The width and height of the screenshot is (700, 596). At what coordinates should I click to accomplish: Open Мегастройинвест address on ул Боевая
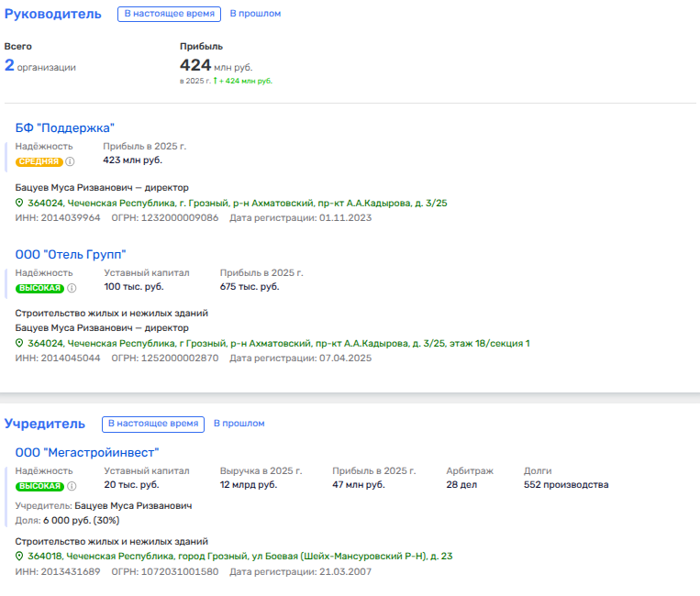[240, 557]
